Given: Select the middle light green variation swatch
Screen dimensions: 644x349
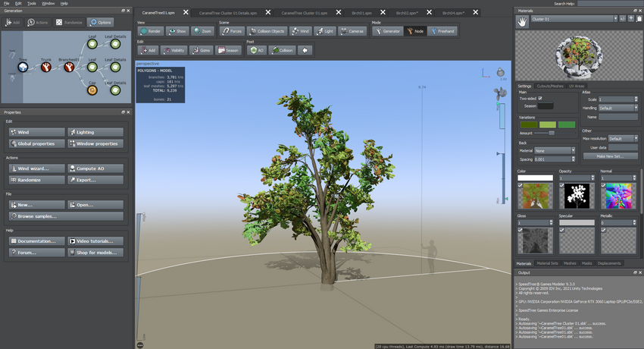Looking at the screenshot, I should coord(547,125).
